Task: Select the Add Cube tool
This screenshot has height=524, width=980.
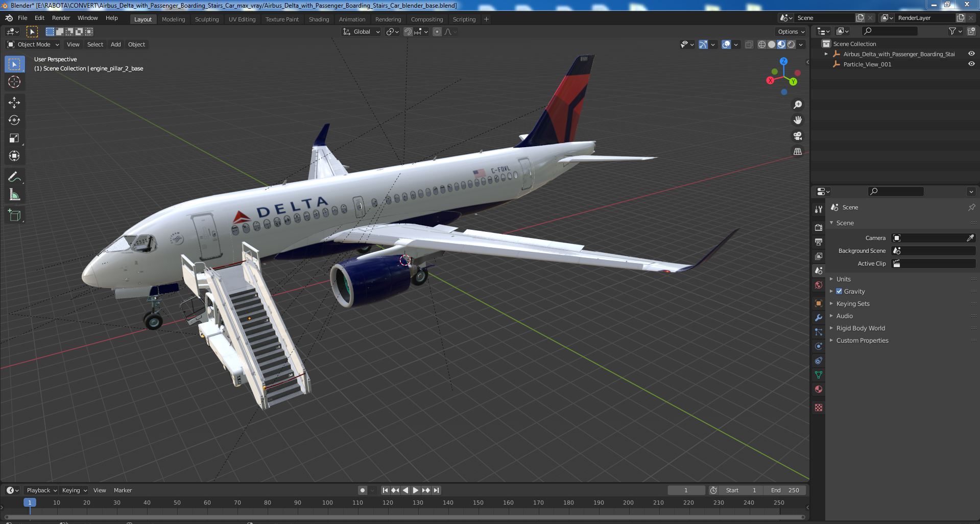Action: (14, 216)
